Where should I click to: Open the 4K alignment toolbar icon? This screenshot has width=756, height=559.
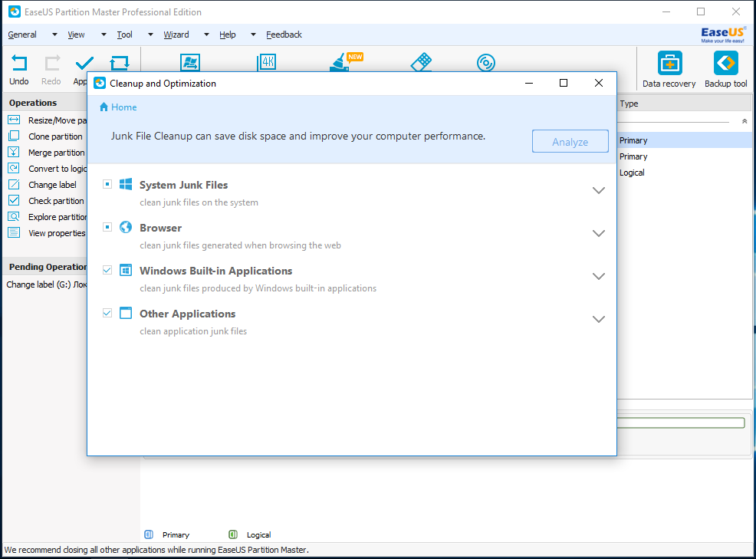[267, 62]
